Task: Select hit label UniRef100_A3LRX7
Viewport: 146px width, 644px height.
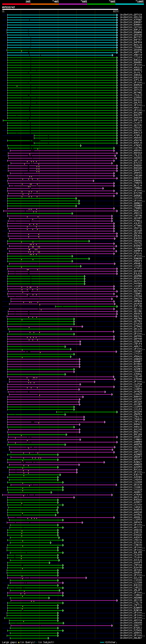Action: point(131,223)
